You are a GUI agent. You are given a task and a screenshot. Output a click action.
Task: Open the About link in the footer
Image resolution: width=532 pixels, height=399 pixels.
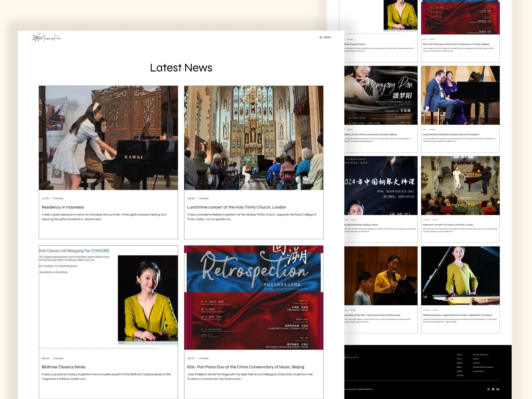(x=459, y=359)
